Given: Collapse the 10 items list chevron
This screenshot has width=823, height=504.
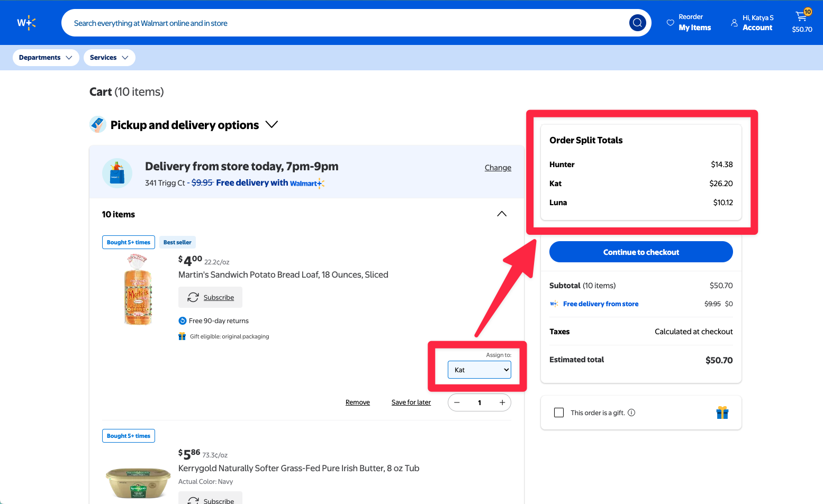Looking at the screenshot, I should tap(501, 214).
